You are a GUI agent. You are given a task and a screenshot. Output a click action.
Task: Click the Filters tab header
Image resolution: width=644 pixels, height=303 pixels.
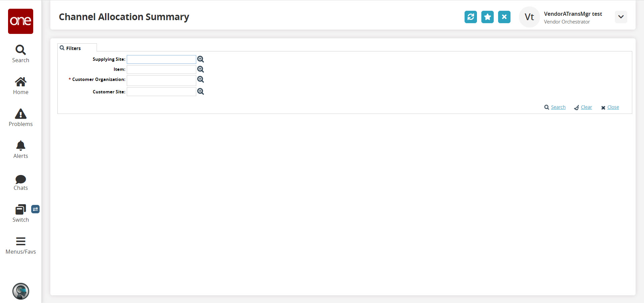(x=73, y=48)
